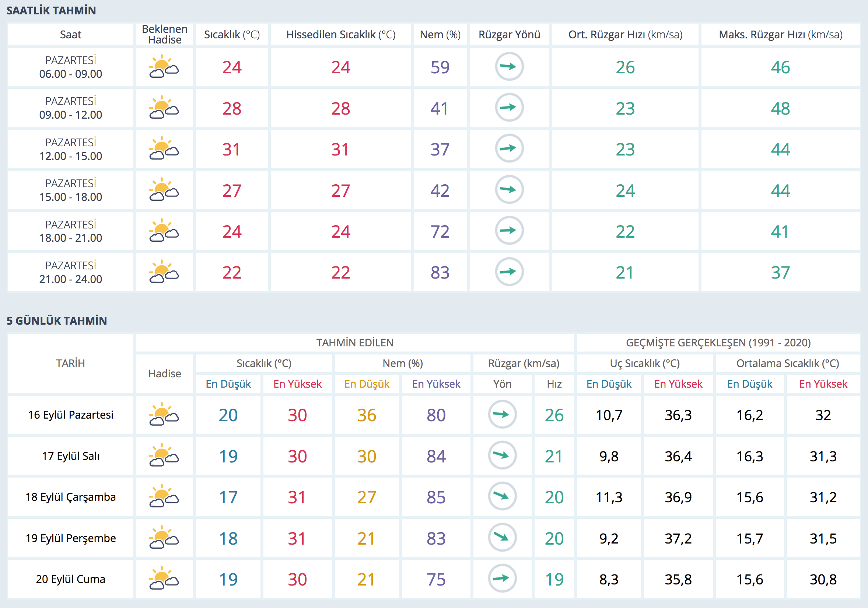Click partly cloudy icon for 18.00 - 21.00 row
The image size is (868, 608).
tap(164, 231)
